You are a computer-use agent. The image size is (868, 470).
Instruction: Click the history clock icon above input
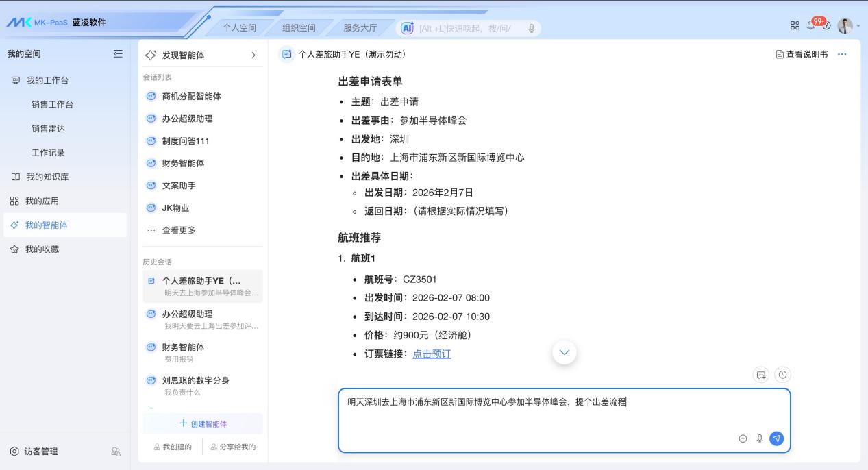click(782, 375)
